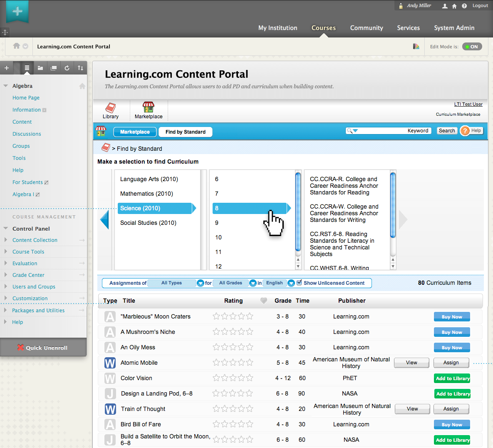
Task: Rate A Mushroom's Niche five stars
Action: [x=249, y=331]
